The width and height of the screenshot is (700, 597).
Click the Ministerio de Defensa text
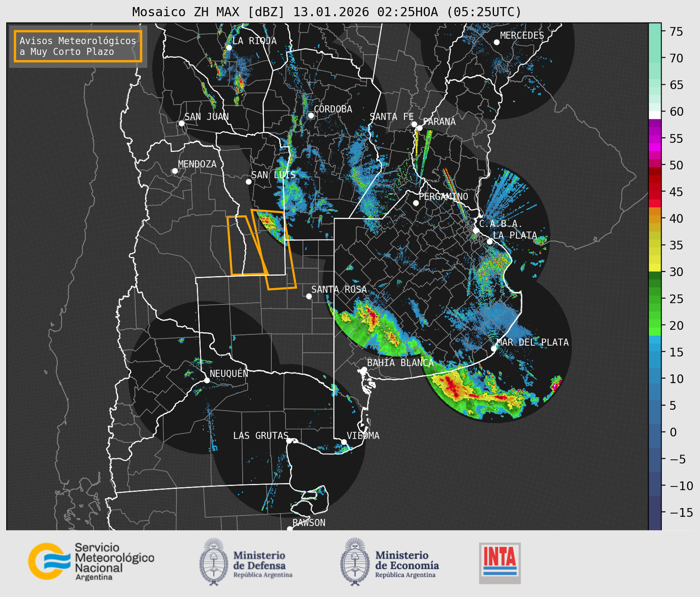point(263,564)
